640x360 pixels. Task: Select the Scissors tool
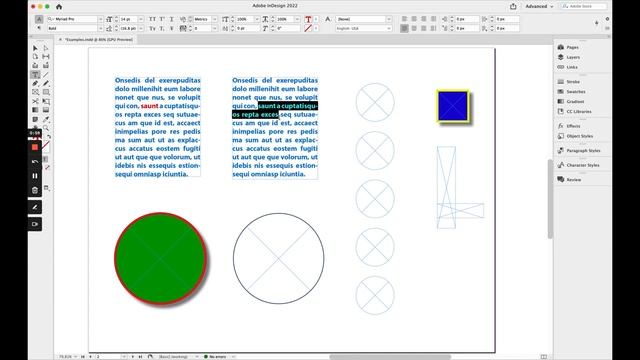point(35,101)
